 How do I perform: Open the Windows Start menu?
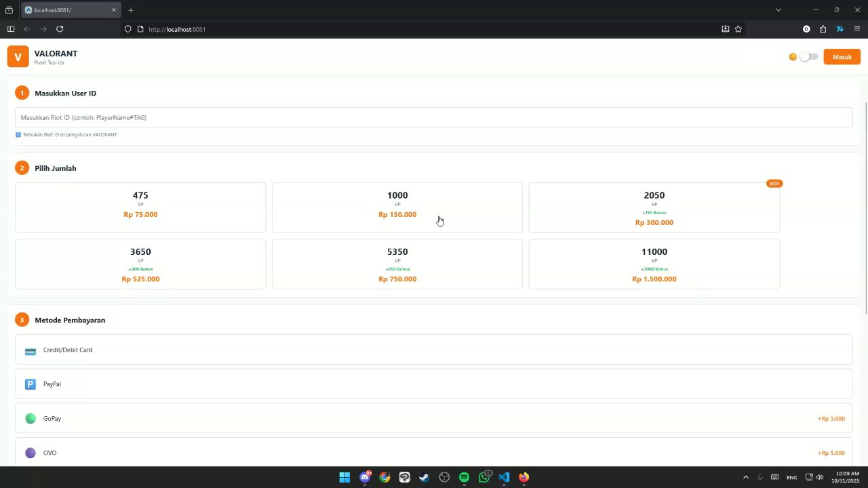344,477
